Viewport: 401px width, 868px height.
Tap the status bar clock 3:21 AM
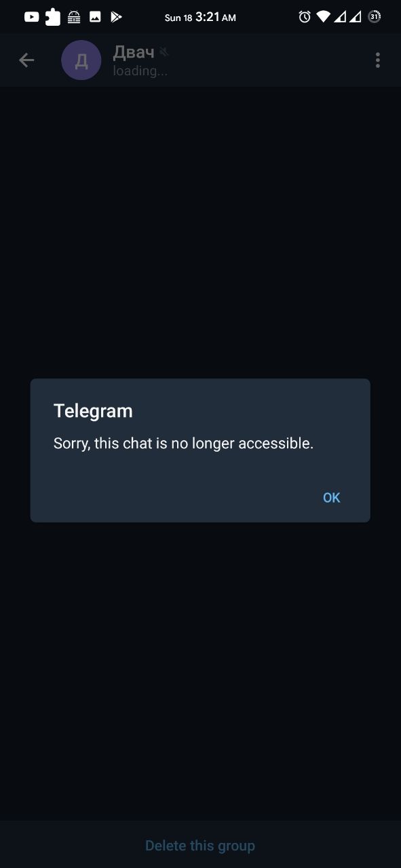coord(216,18)
